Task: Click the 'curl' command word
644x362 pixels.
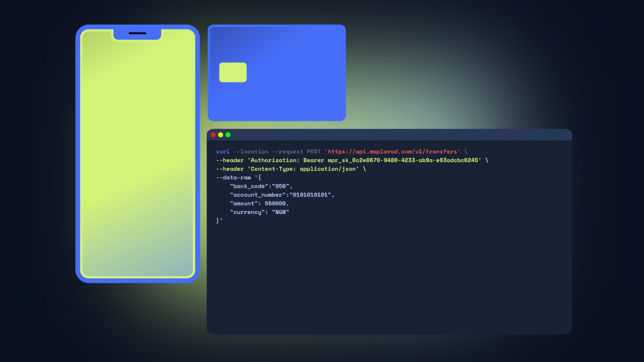Action: 223,151
